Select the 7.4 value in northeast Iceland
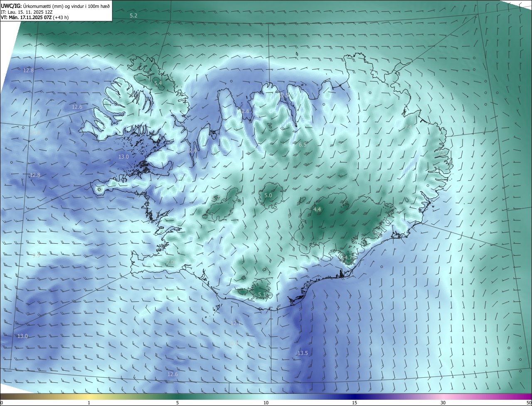The image size is (532, 406). point(409,127)
